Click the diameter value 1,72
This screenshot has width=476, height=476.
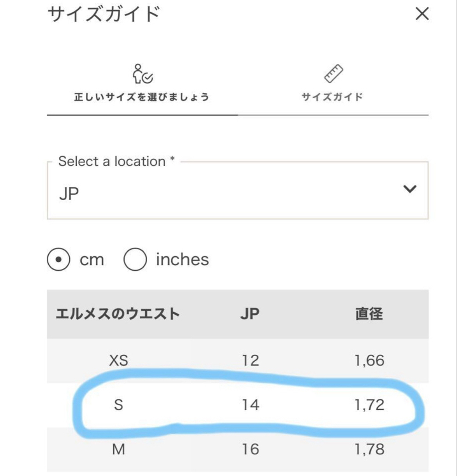pos(369,405)
